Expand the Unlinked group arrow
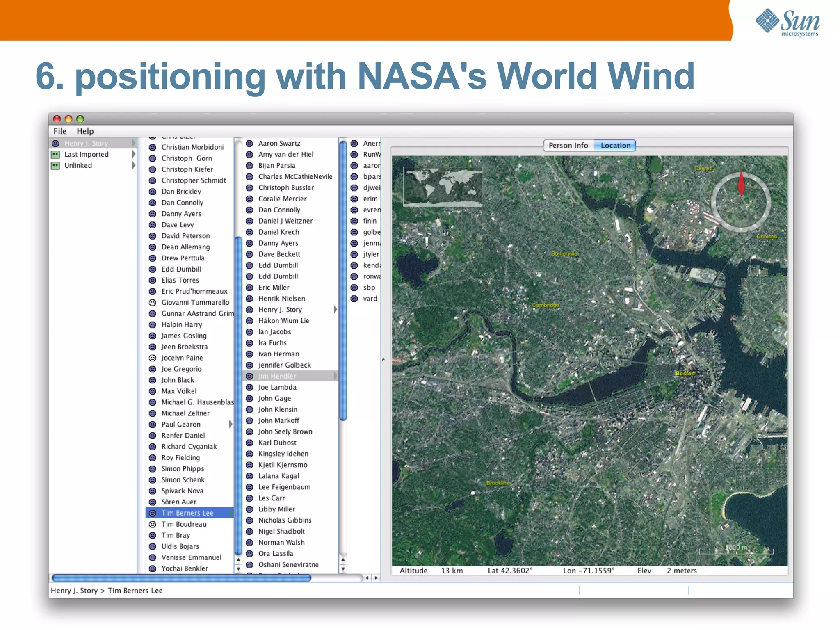The width and height of the screenshot is (840, 630). pos(133,166)
